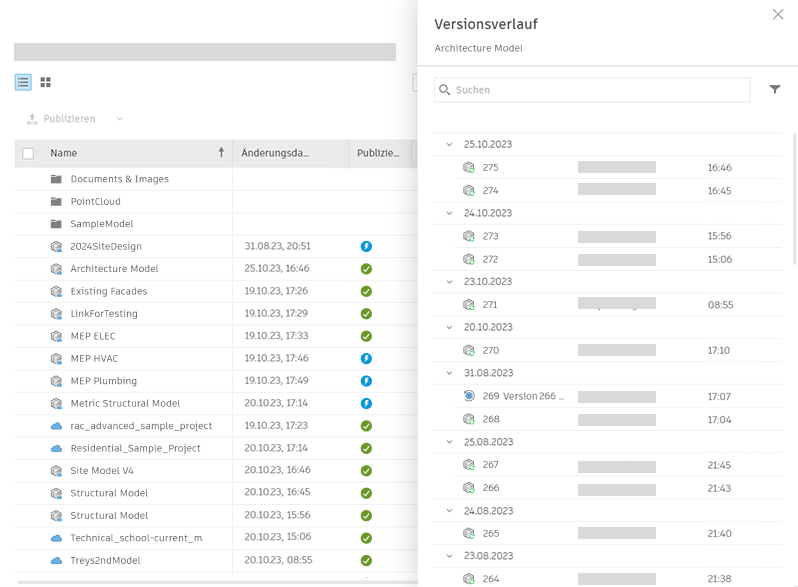
Task: Click the Änderungsdatum column header
Action: tap(275, 153)
